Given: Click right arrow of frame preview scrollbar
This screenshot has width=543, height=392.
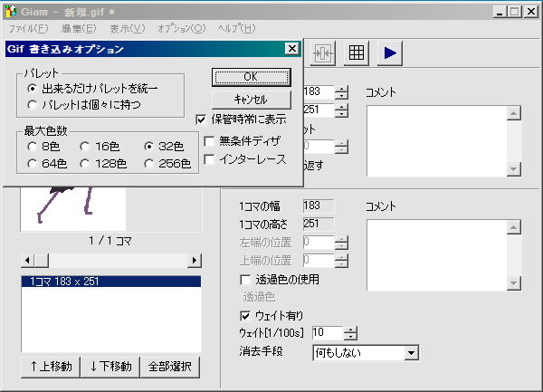Looking at the screenshot, I should point(195,261).
